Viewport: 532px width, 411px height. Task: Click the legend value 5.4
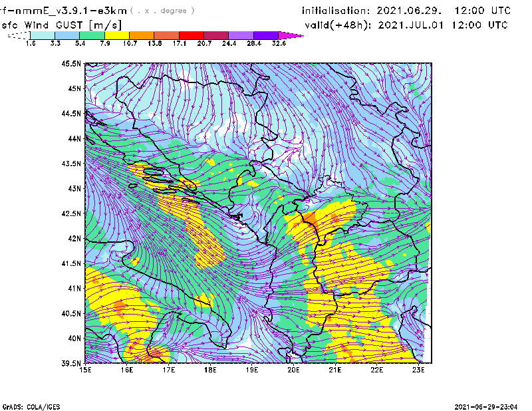tap(80, 43)
